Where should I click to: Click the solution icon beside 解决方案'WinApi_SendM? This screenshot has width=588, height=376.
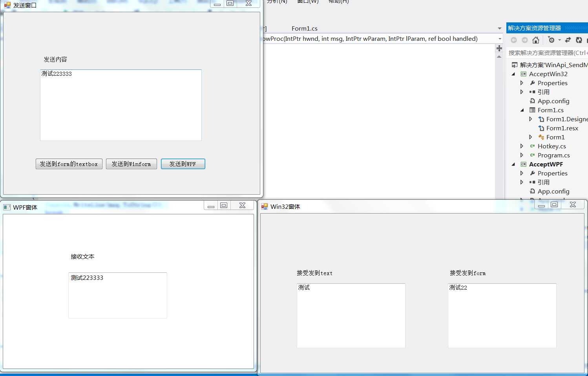[515, 65]
